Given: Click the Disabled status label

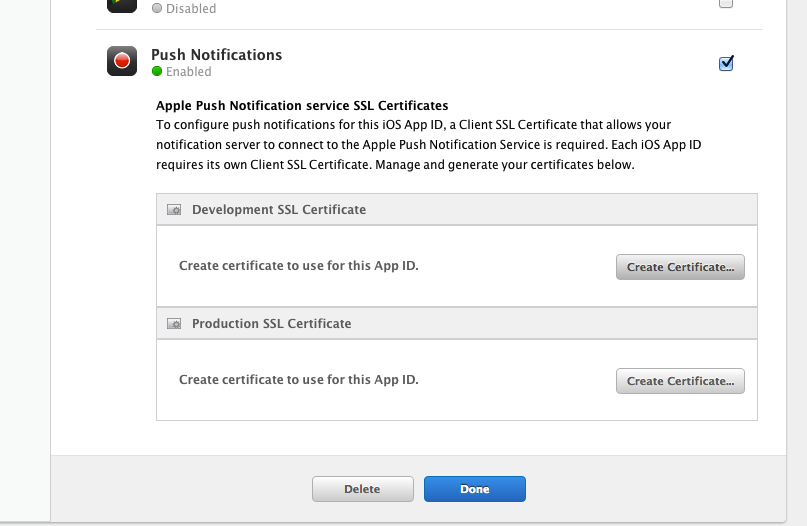Looking at the screenshot, I should 191,9.
